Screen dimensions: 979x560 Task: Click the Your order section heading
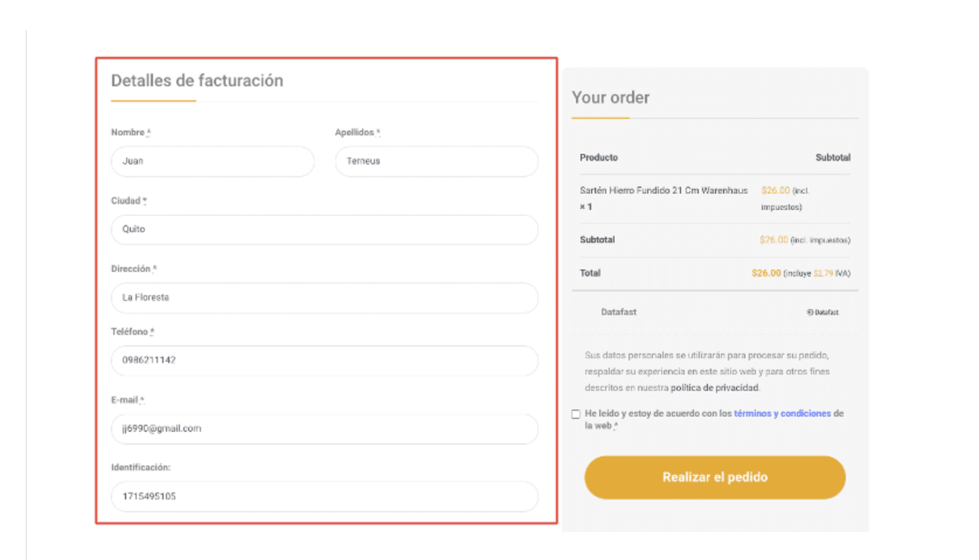(609, 97)
